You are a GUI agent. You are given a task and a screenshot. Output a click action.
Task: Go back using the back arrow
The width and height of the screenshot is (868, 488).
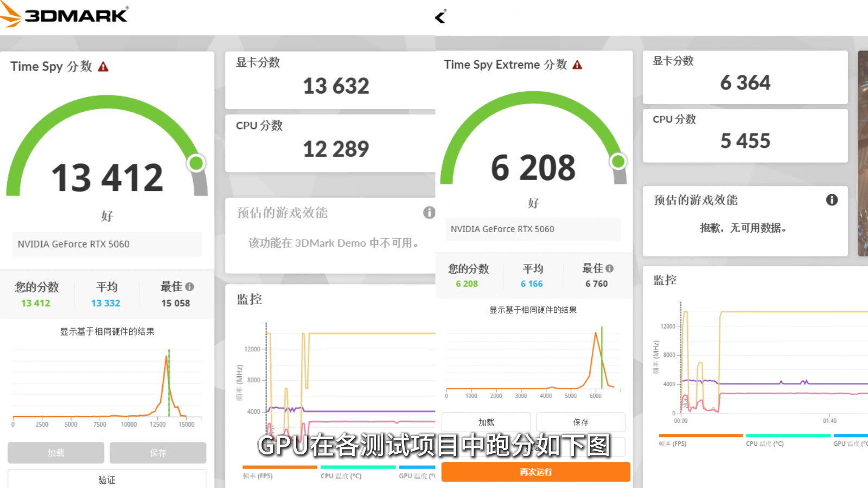click(x=441, y=17)
